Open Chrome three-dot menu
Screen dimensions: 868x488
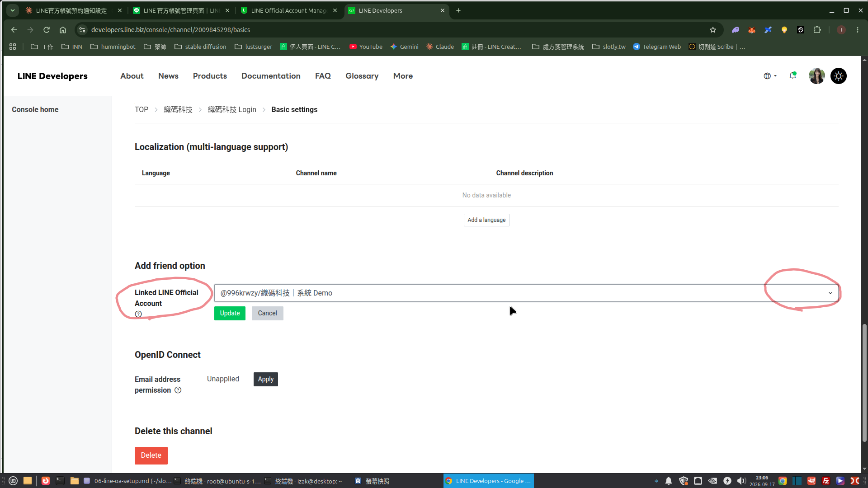[858, 30]
